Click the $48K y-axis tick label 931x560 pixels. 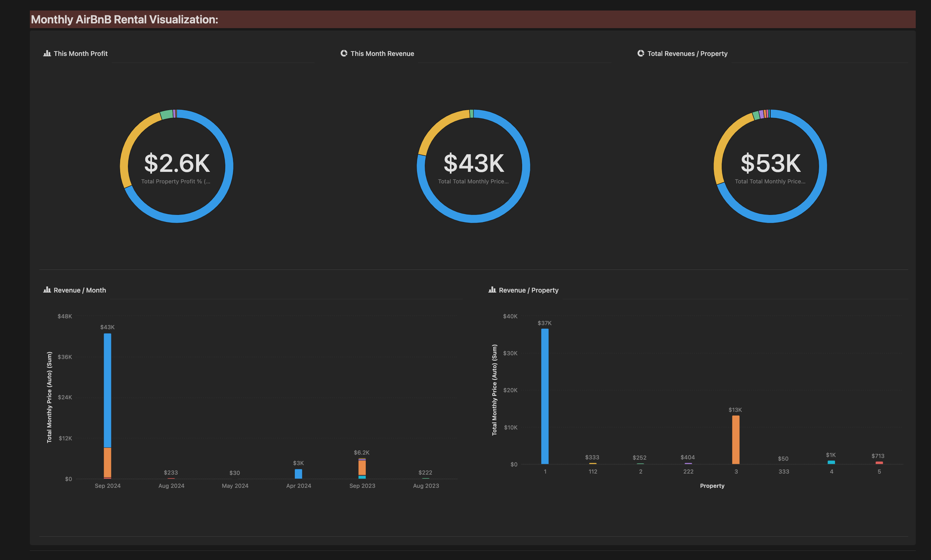(x=64, y=316)
